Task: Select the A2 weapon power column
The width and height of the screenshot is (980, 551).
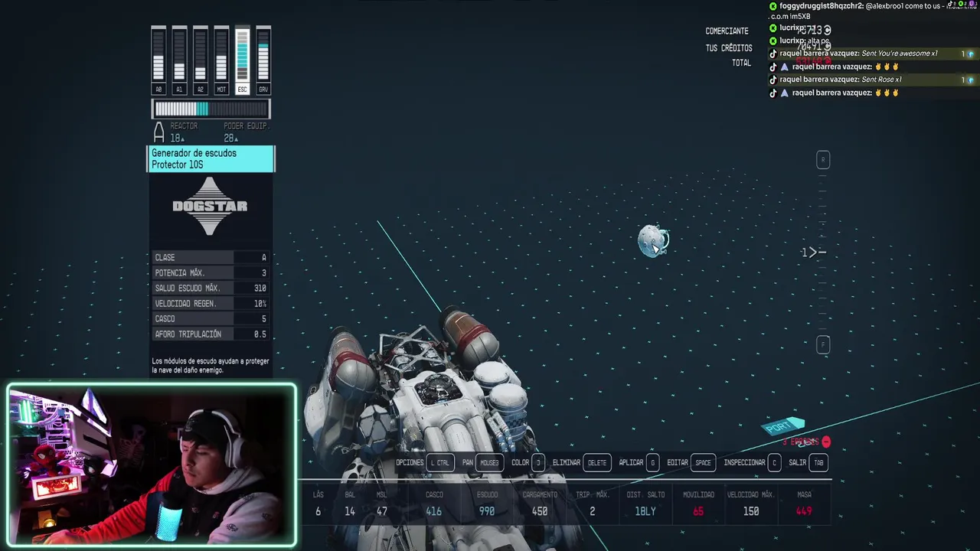Action: tap(200, 60)
